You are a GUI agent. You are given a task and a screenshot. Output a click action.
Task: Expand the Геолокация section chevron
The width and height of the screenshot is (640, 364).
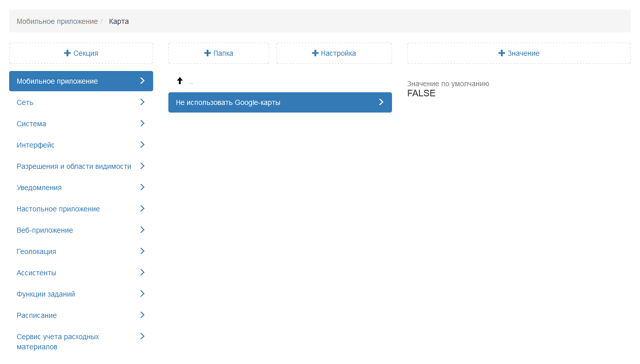pyautogui.click(x=142, y=251)
